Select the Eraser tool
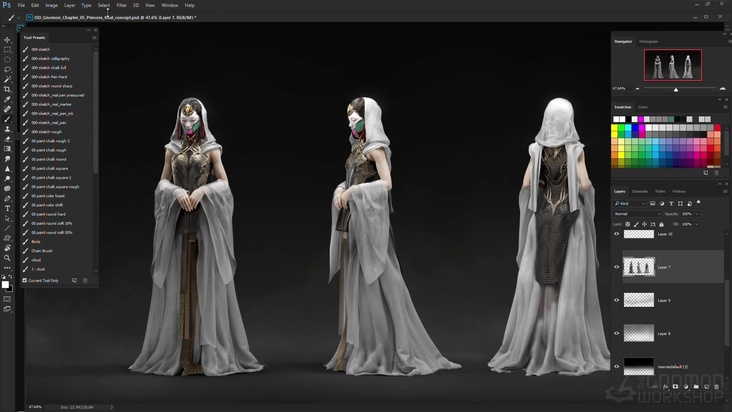732x412 pixels. pos(7,139)
